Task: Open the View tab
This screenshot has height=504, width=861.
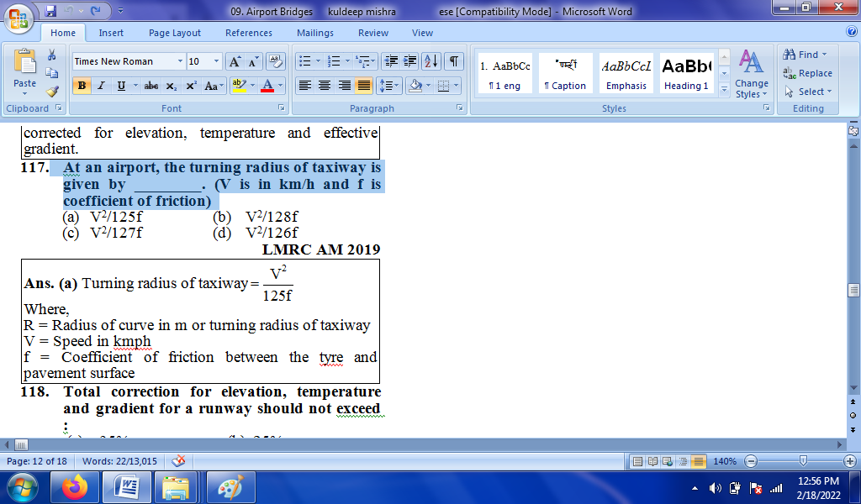Action: 422,33
